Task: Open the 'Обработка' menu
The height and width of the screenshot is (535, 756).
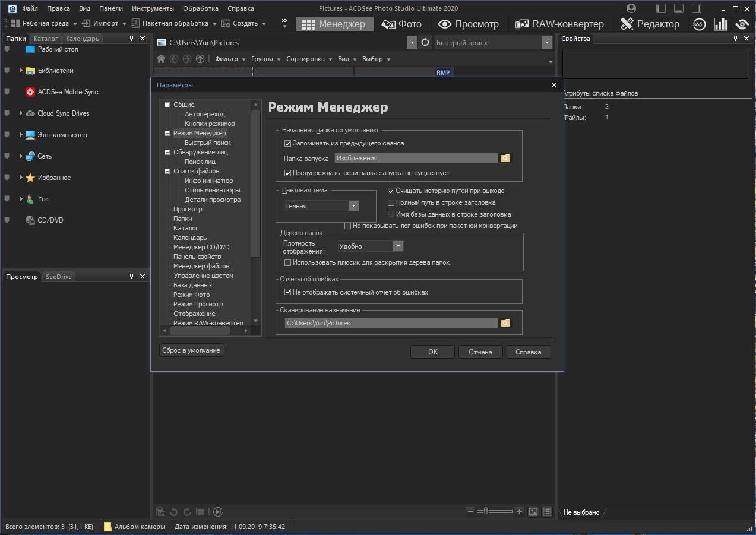Action: tap(201, 8)
